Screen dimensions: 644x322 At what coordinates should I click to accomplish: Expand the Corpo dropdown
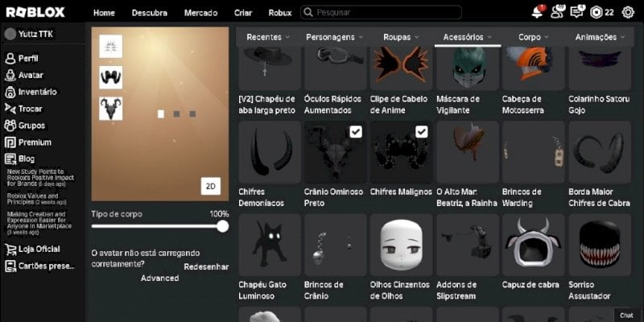534,37
